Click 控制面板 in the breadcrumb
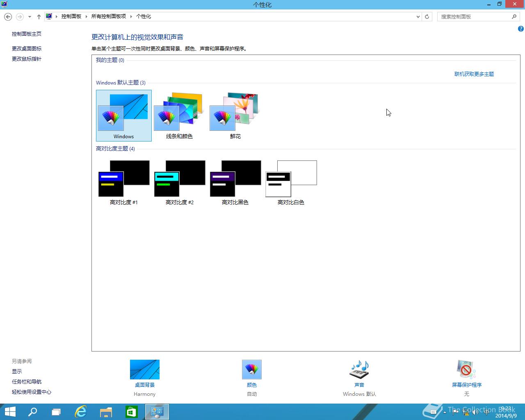The width and height of the screenshot is (525, 420). [x=71, y=16]
